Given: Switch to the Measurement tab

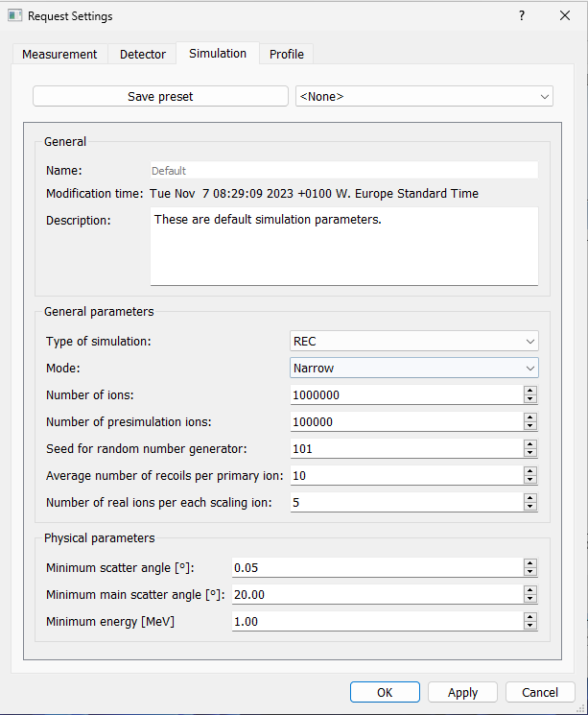Looking at the screenshot, I should pyautogui.click(x=59, y=55).
